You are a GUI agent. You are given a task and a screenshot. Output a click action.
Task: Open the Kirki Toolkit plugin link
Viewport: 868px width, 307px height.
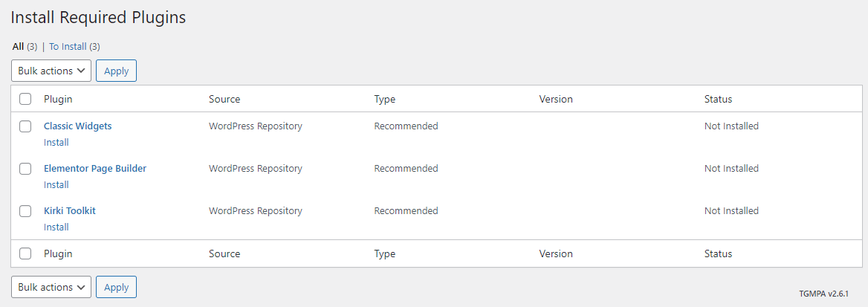70,211
